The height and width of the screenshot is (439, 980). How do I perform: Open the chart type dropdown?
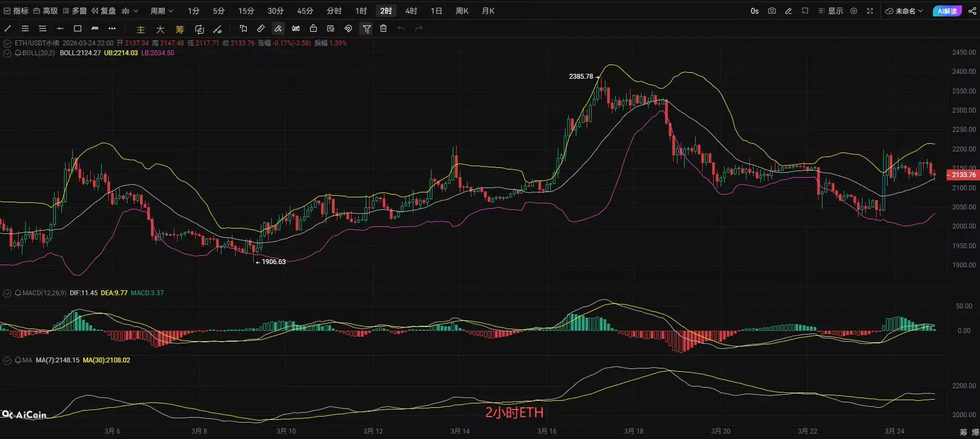(130, 11)
